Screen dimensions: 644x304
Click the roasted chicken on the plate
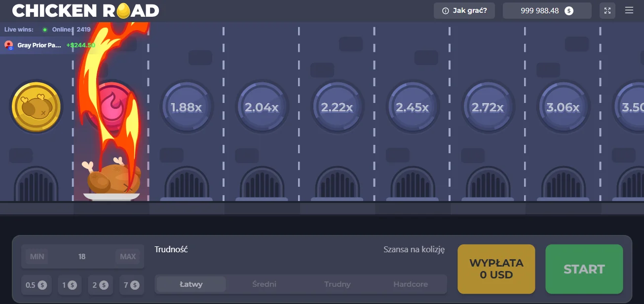[113, 178]
